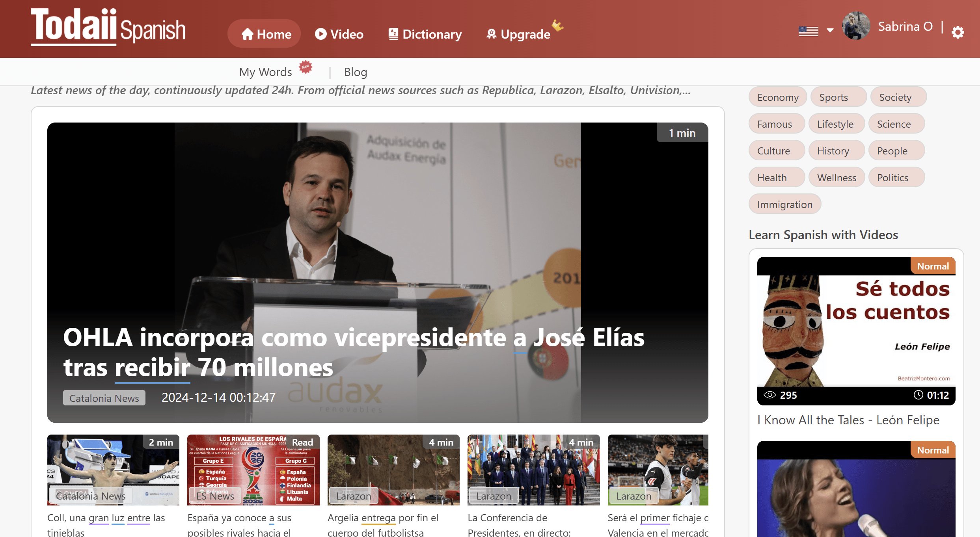980x537 pixels.
Task: Click Catalonia News badge on featured article
Action: click(x=104, y=398)
